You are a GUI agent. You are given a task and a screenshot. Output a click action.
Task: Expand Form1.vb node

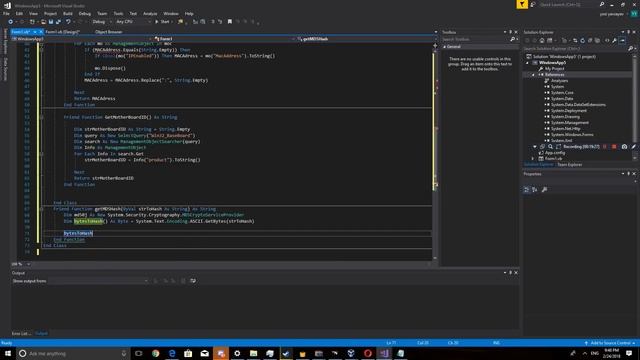tap(533, 158)
